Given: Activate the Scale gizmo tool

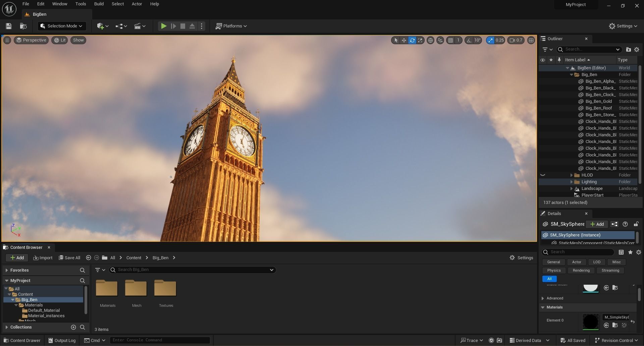Looking at the screenshot, I should (420, 40).
